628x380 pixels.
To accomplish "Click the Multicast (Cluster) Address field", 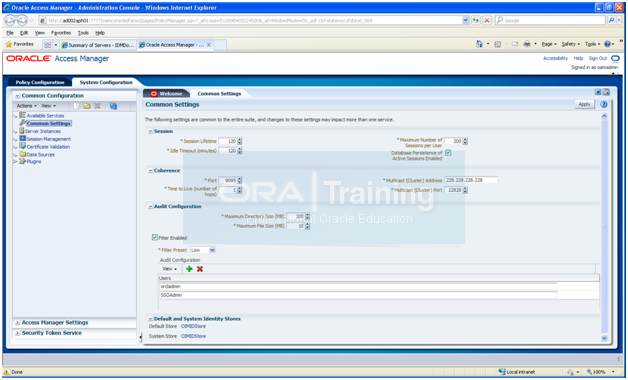I will tap(471, 180).
